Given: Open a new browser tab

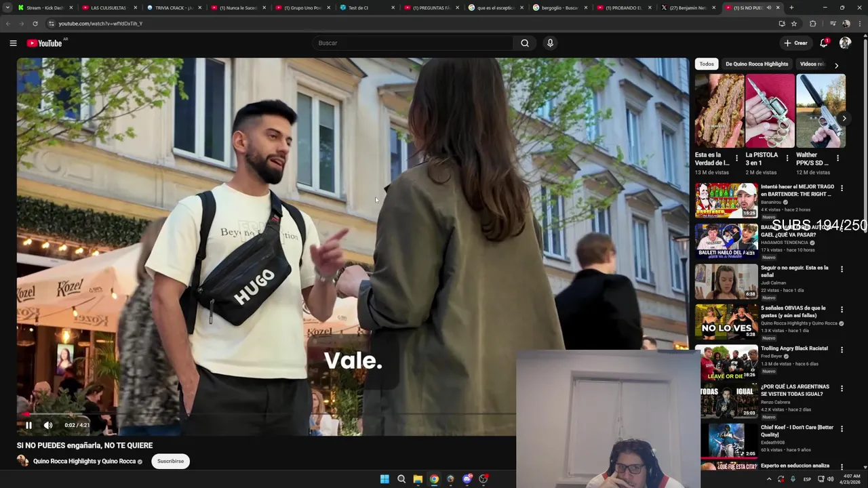Looking at the screenshot, I should pos(791,7).
